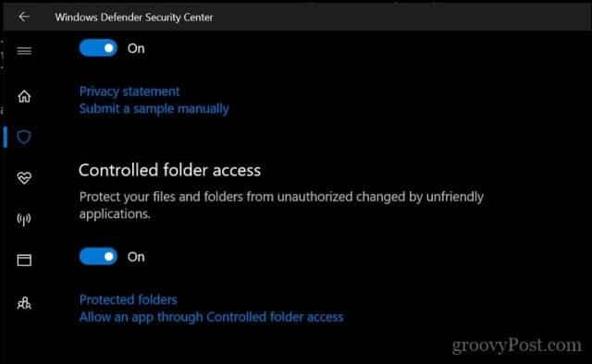Open Family options people icon
This screenshot has width=592, height=364.
24,303
